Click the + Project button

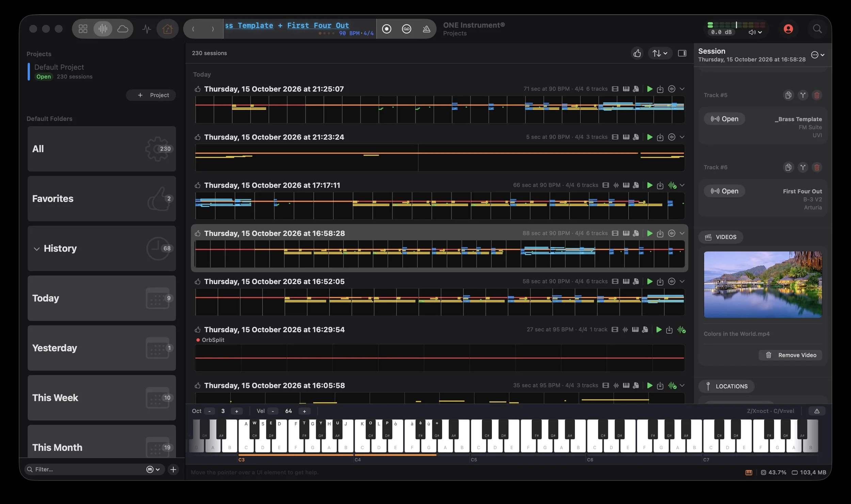tap(151, 95)
